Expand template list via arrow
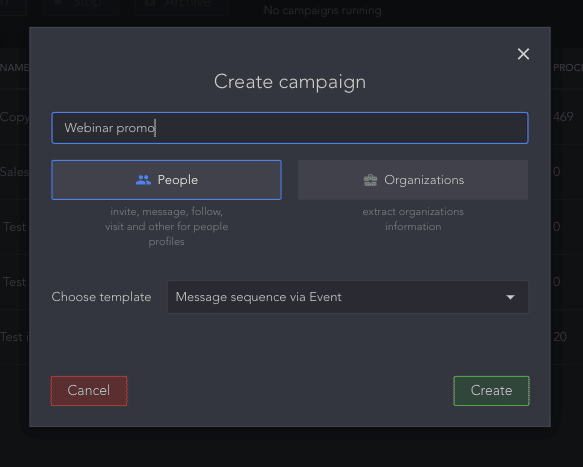The width and height of the screenshot is (583, 467). click(510, 297)
